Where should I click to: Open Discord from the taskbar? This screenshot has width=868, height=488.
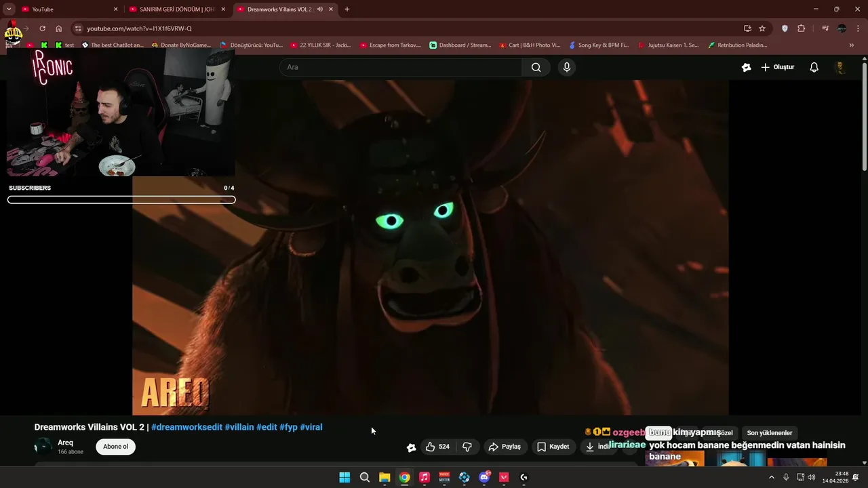484,477
